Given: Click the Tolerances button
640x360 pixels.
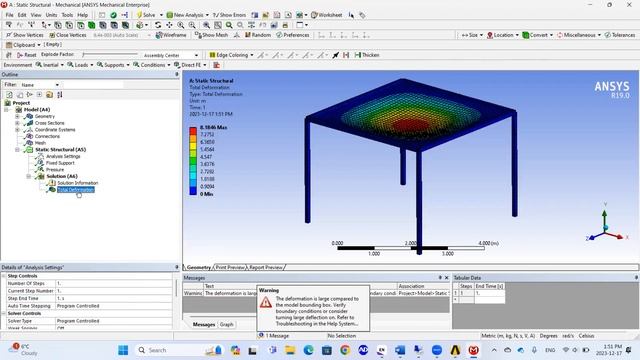Looking at the screenshot, I should pos(620,35).
